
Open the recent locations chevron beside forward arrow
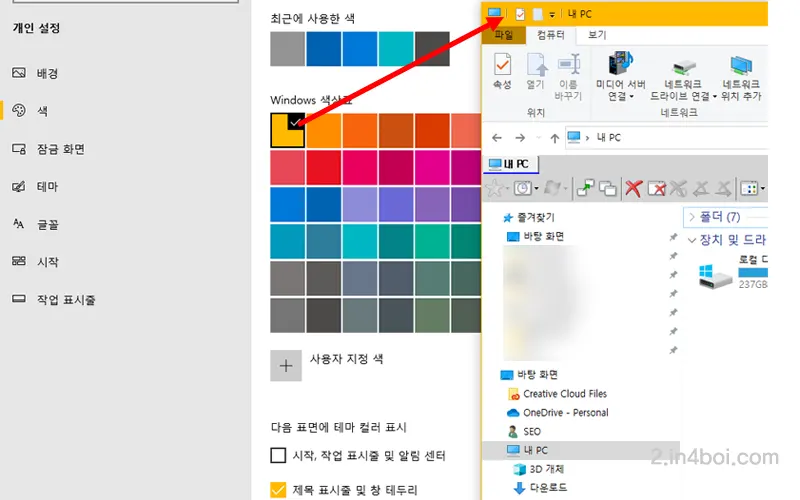(538, 138)
